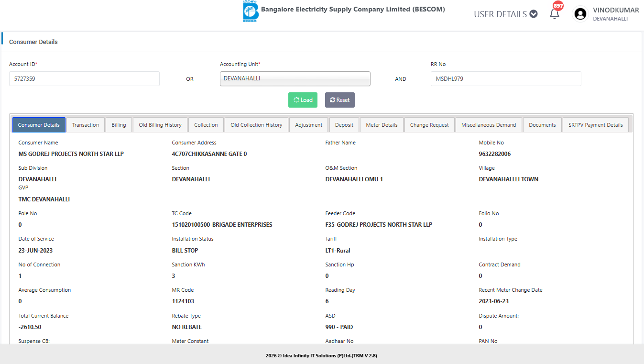Switch to the Documents tab

pyautogui.click(x=542, y=125)
